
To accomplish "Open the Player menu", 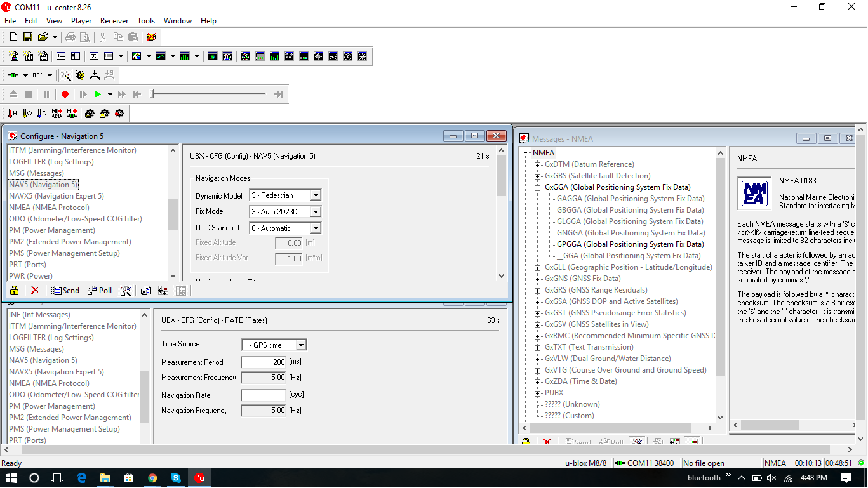I will click(x=81, y=20).
